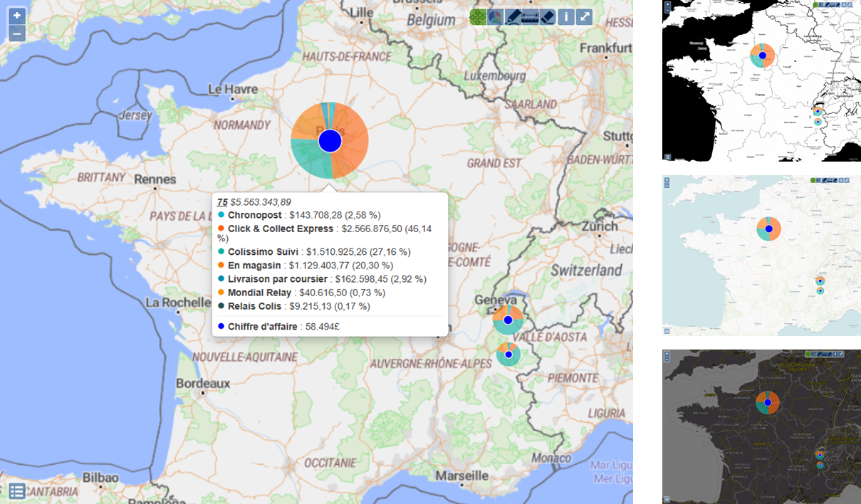
Task: Toggle fullscreen with the expand arrows icon
Action: tap(584, 17)
